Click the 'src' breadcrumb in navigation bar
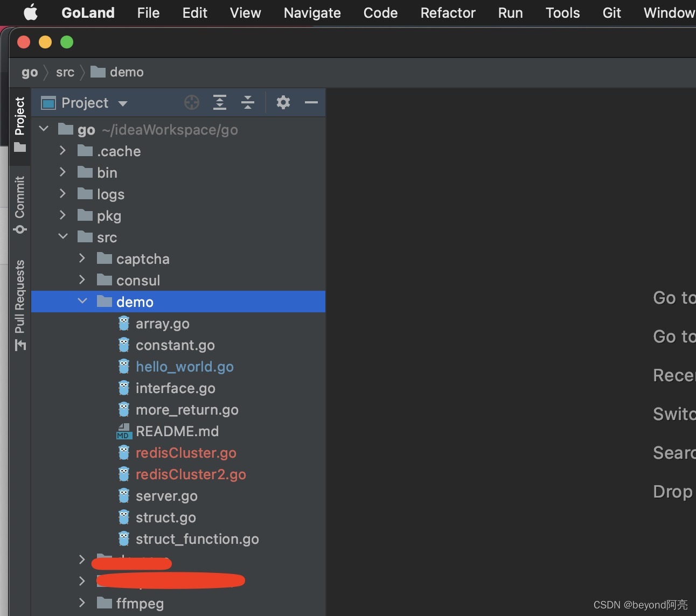The width and height of the screenshot is (696, 616). [65, 72]
